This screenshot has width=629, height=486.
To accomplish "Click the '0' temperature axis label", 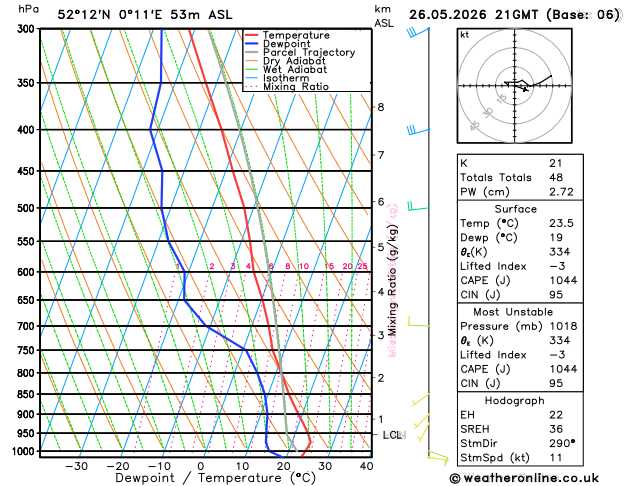I will (x=201, y=466).
